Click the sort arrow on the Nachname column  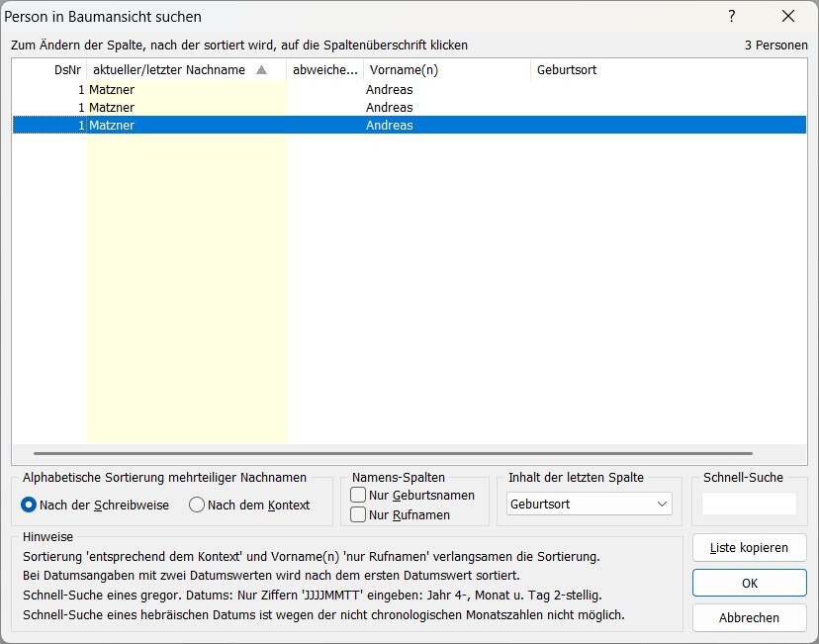pyautogui.click(x=262, y=70)
